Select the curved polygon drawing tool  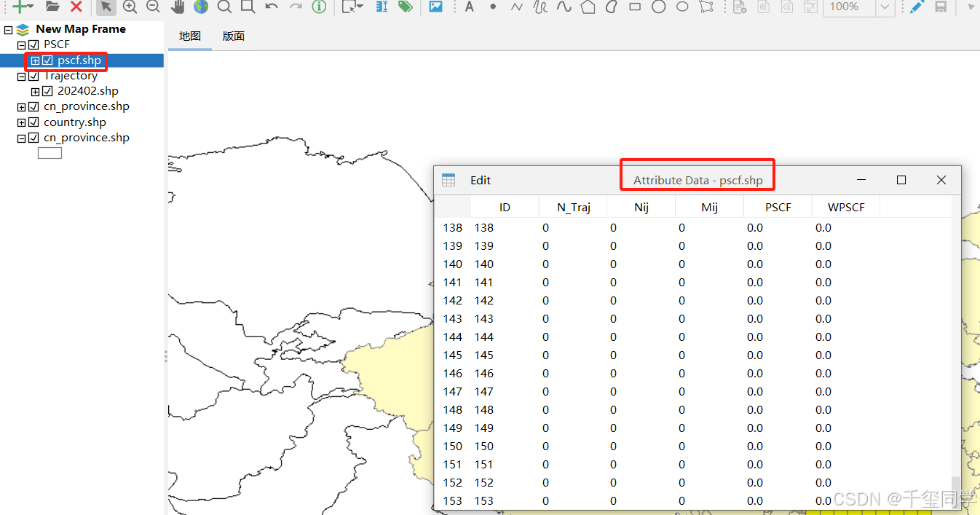612,7
